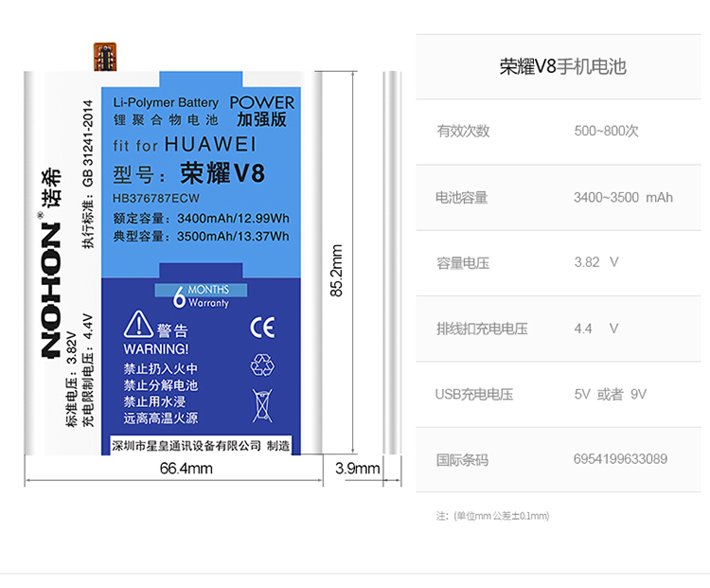The height and width of the screenshot is (588, 710).
Task: Click the 4.4 V value in the spec table
Action: [x=596, y=329]
